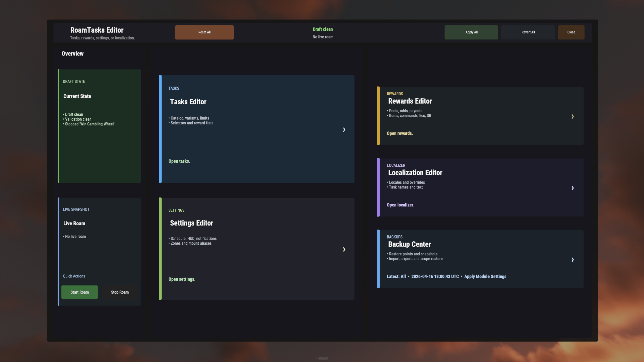This screenshot has height=362, width=644.
Task: Start a roam from Quick Actions
Action: 79,292
